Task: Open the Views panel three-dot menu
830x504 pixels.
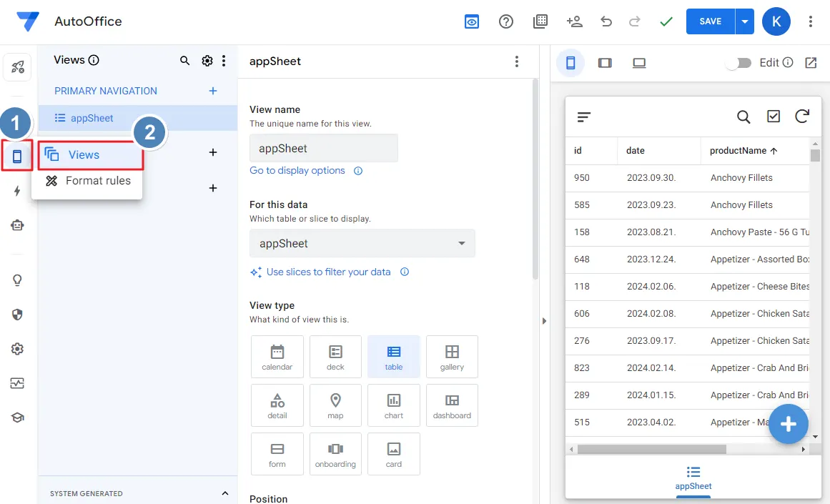Action: [224, 60]
